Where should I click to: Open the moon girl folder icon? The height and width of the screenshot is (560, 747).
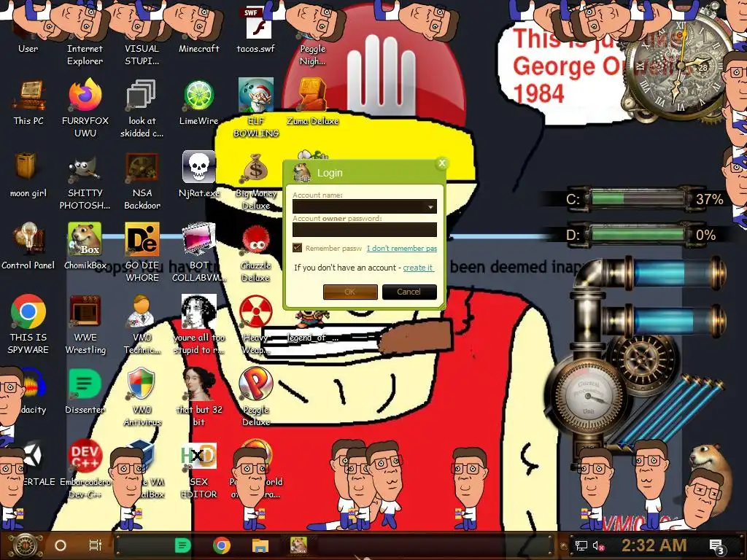(x=28, y=175)
